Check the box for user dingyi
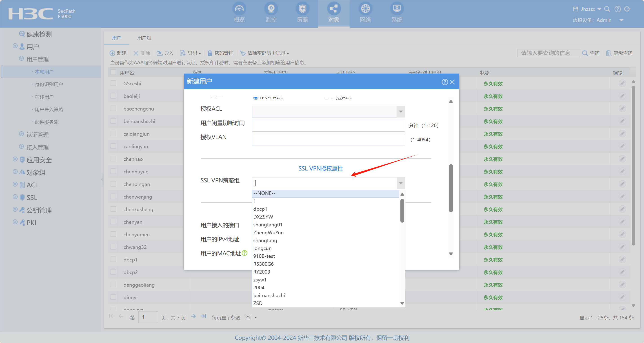 pos(113,297)
